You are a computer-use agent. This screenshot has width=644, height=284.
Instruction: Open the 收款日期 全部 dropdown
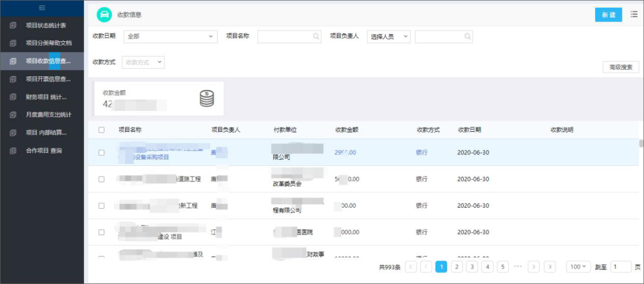click(171, 36)
